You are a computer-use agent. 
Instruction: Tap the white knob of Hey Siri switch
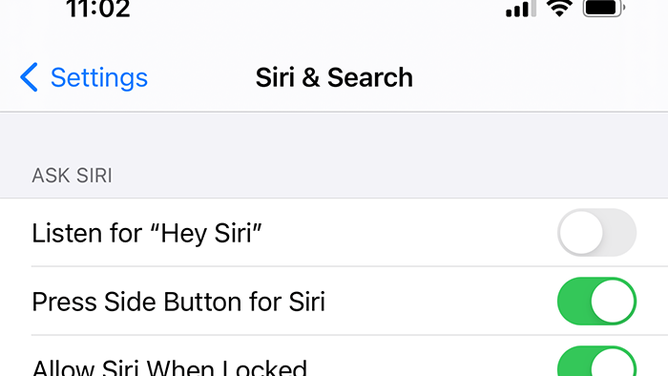[x=581, y=232]
